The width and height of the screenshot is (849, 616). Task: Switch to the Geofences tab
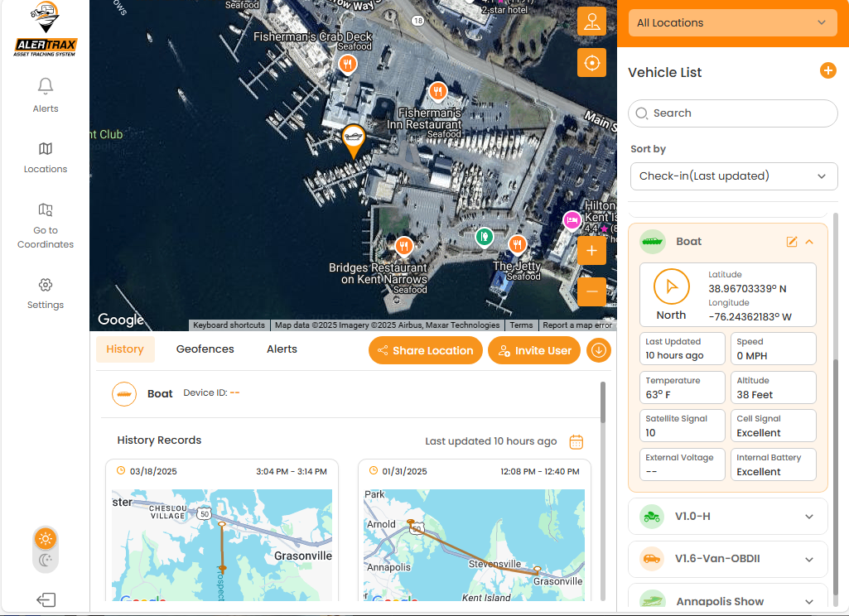click(205, 349)
